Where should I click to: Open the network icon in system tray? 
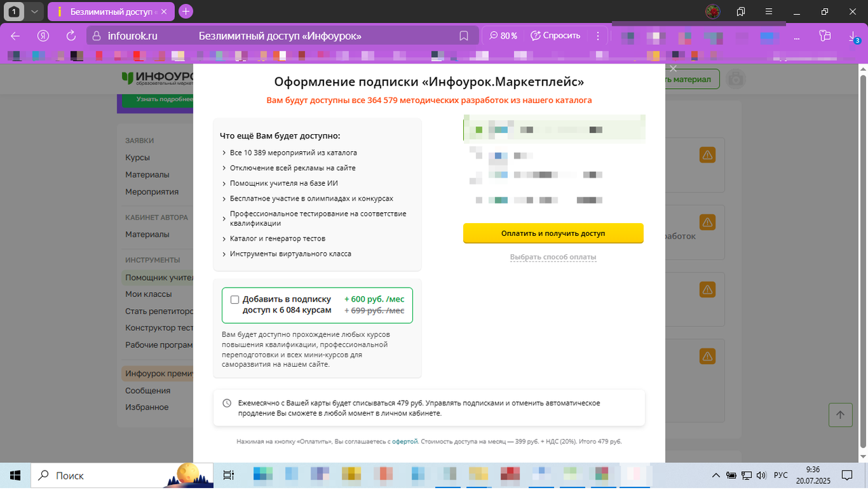(747, 475)
